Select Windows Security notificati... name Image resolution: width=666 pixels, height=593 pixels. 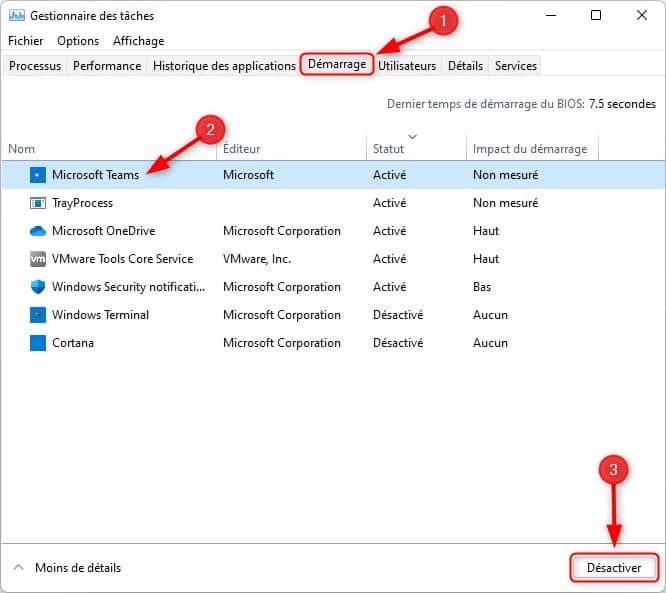coord(128,287)
